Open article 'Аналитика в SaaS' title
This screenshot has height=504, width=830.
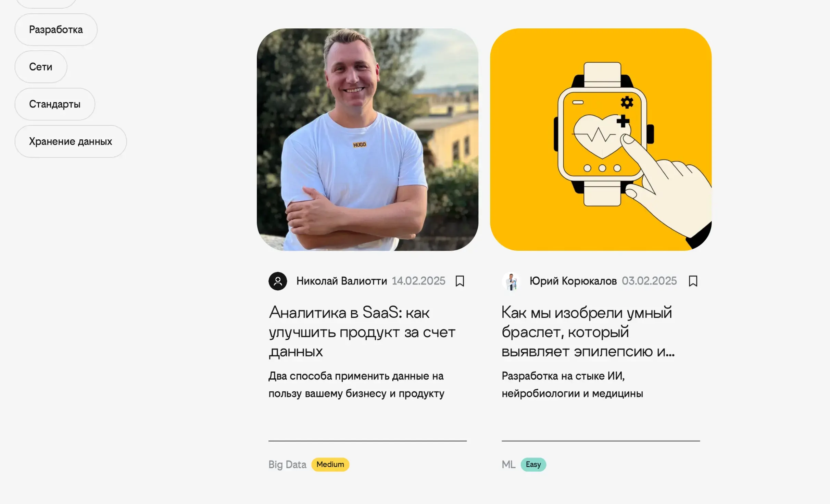[x=362, y=332]
